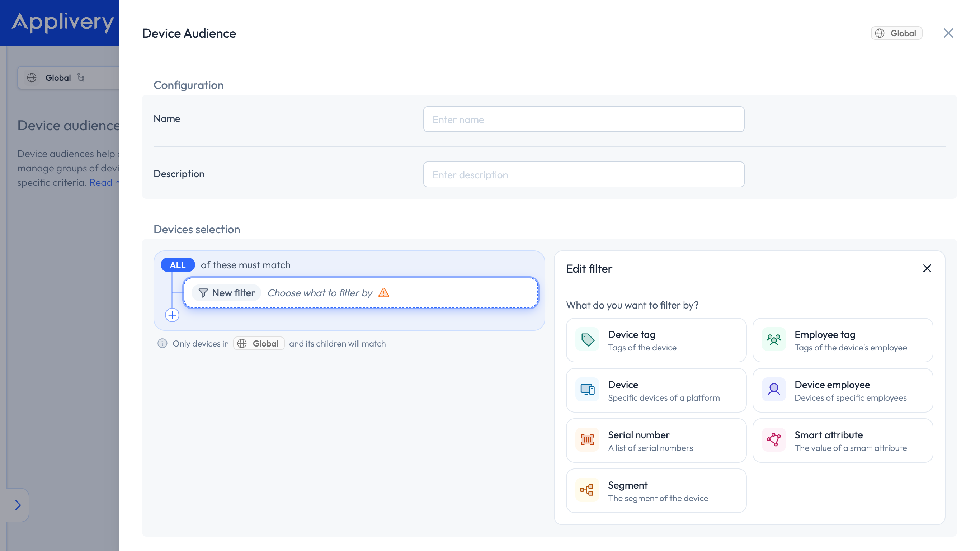Screen dimensions: 980x551
Task: Select the Device tag filter icon
Action: (x=588, y=339)
